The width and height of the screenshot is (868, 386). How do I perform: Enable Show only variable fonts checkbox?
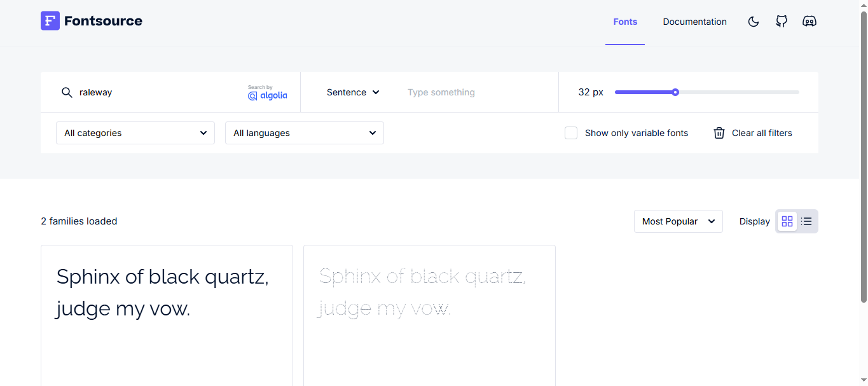(571, 133)
